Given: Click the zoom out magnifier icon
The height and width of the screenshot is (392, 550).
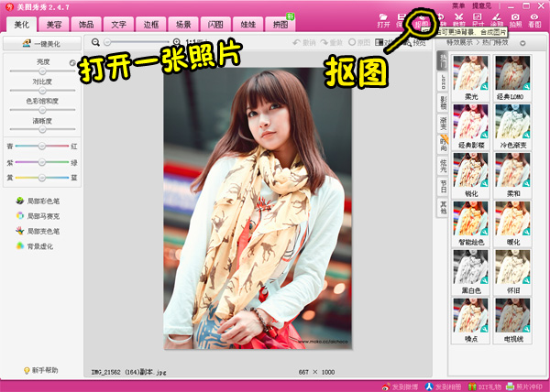Looking at the screenshot, I should [x=96, y=42].
